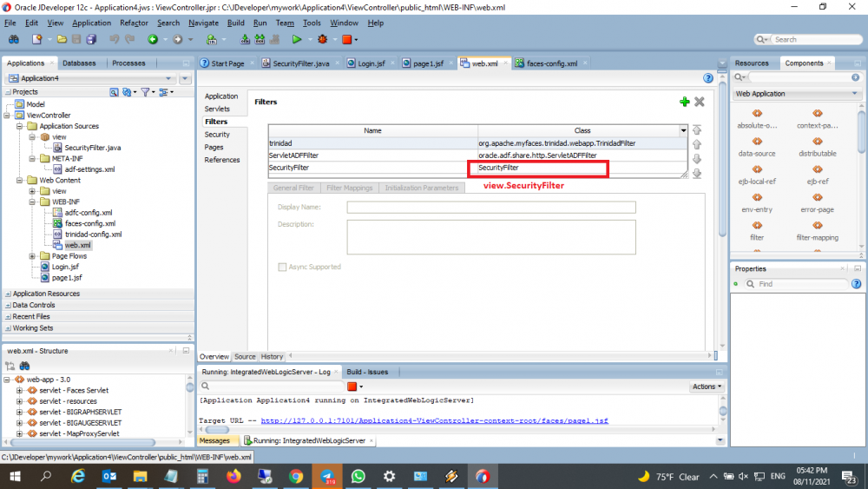868x489 pixels.
Task: Click the red stop icon in the log panel
Action: pos(352,387)
